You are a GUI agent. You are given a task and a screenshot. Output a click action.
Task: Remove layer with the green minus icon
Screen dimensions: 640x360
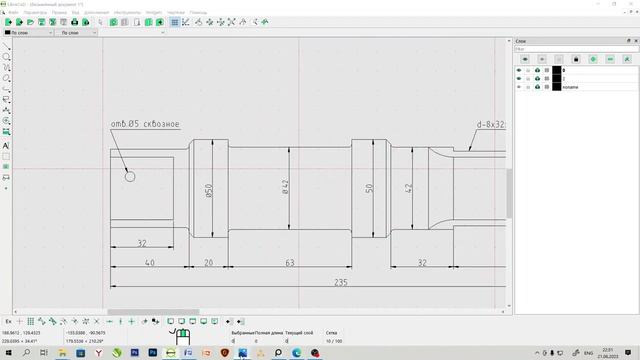coord(610,60)
